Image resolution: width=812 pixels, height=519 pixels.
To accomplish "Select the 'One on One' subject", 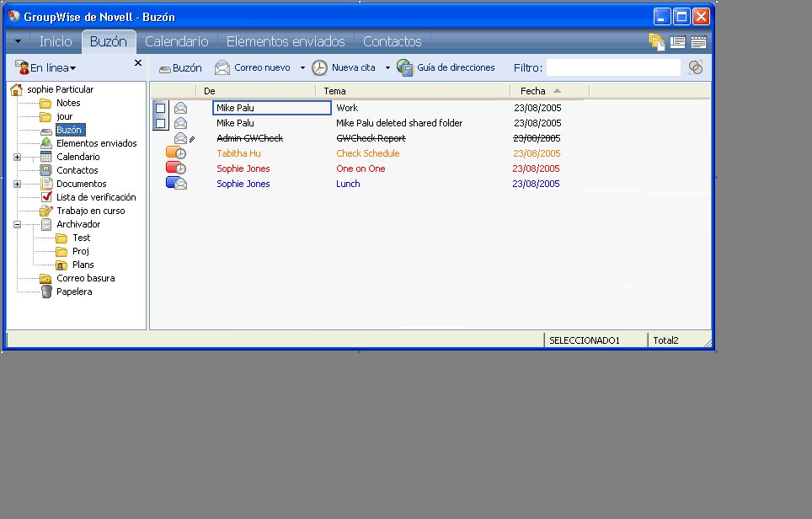I will pos(361,169).
